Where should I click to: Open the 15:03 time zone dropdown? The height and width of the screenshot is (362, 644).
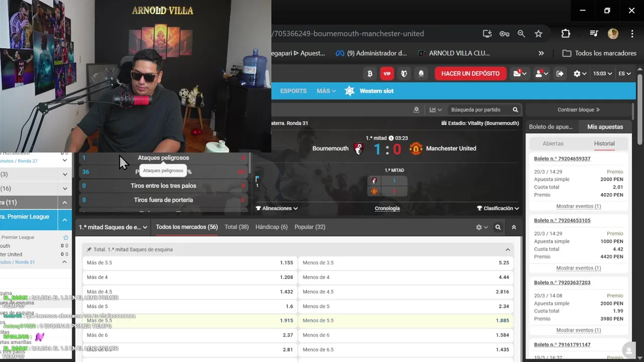click(602, 73)
